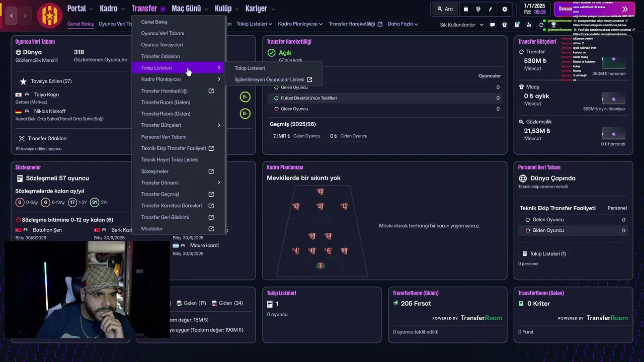Viewport: 644px width, 362px height.
Task: Open Maddeler external link icon
Action: click(211, 229)
